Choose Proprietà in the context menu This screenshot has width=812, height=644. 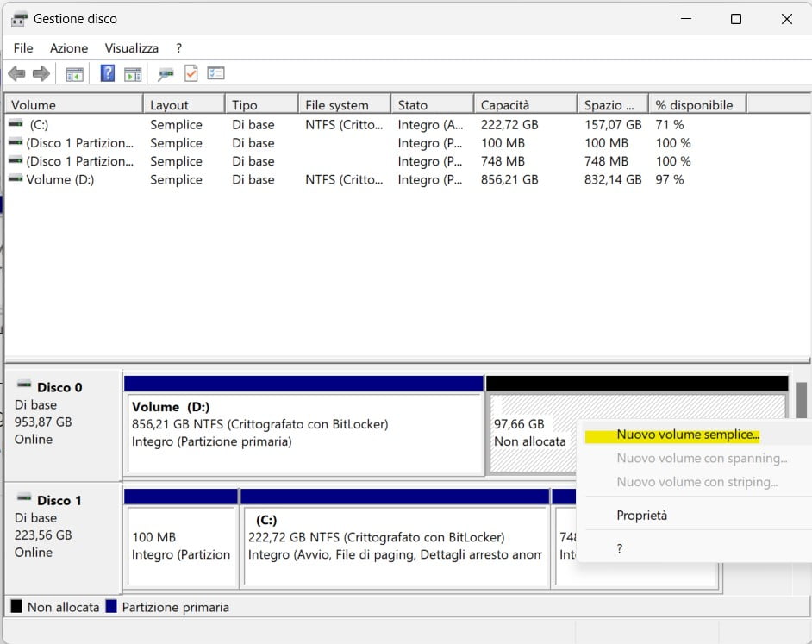click(x=641, y=516)
